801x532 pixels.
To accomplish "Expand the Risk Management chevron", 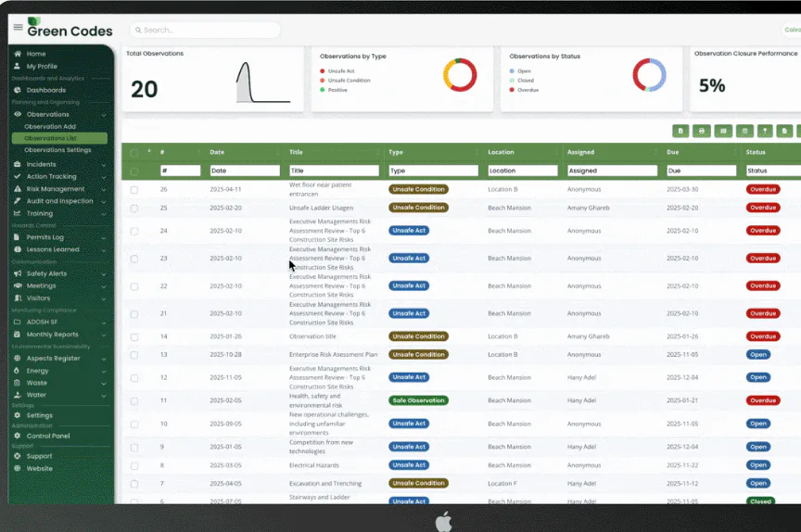I will 104,189.
